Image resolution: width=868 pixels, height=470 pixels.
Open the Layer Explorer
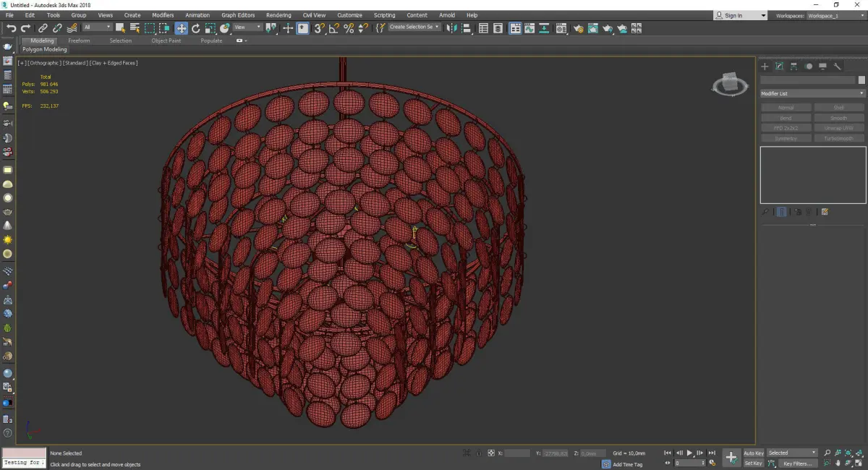point(499,28)
